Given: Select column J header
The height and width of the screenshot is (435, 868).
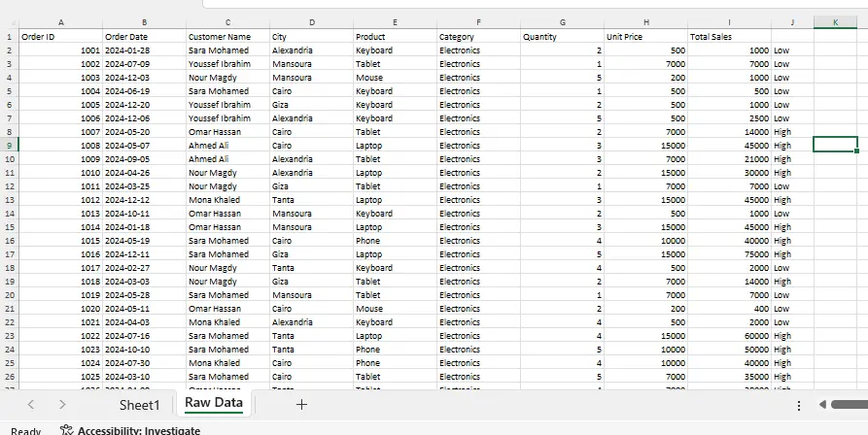Looking at the screenshot, I should click(793, 22).
